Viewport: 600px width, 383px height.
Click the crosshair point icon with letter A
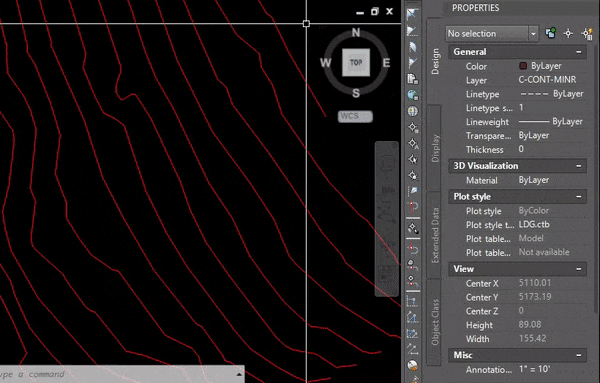(412, 143)
